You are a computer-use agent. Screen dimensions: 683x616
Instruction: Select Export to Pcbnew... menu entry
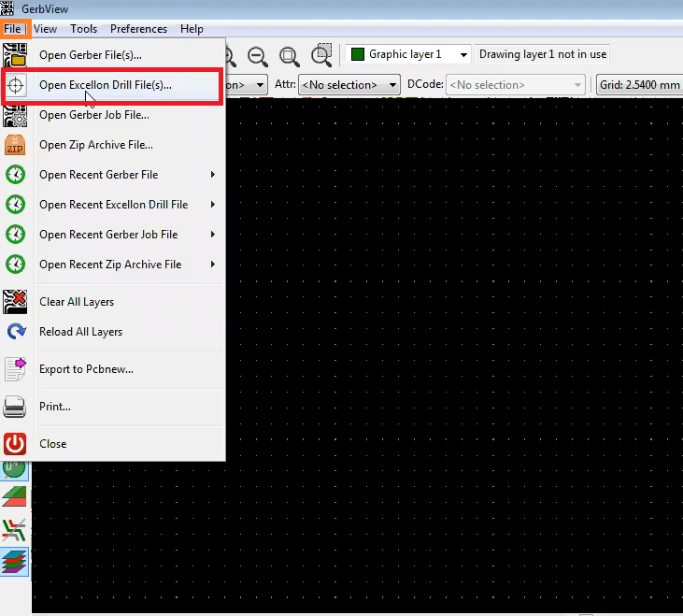113,369
